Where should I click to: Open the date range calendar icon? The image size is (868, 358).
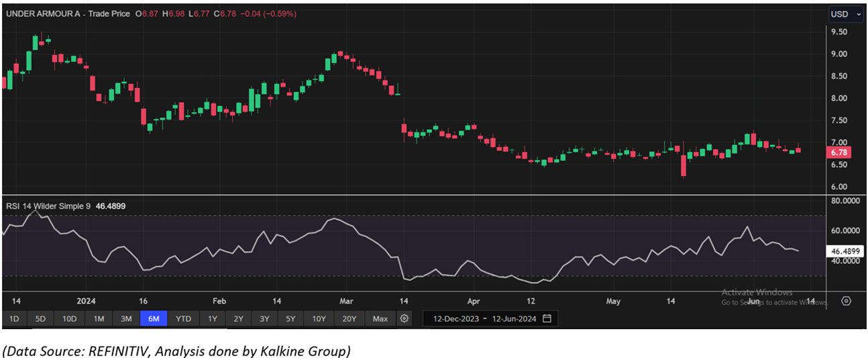pos(547,318)
